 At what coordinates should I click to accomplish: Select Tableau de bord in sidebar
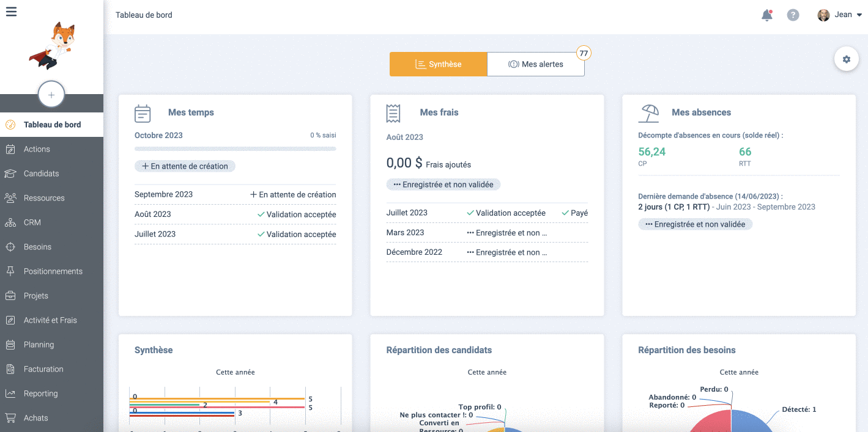point(51,125)
